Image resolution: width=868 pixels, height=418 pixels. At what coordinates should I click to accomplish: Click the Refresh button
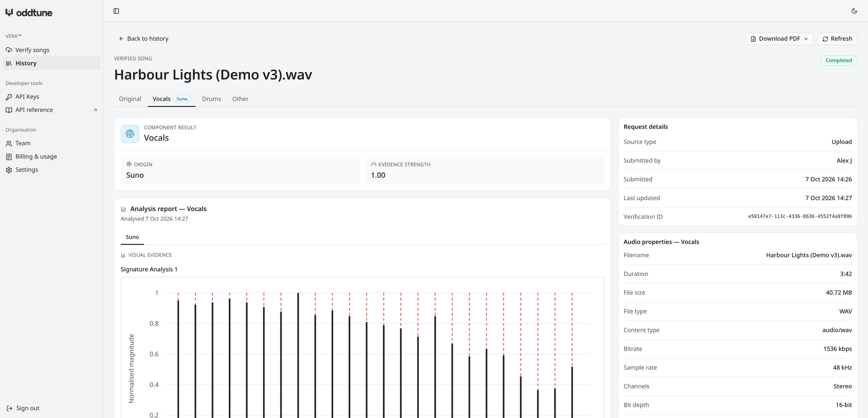click(x=837, y=39)
